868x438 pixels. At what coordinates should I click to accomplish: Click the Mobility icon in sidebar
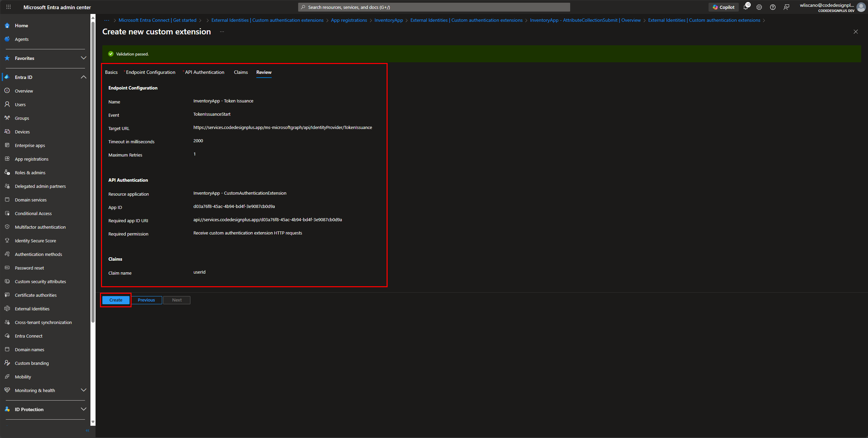click(7, 377)
